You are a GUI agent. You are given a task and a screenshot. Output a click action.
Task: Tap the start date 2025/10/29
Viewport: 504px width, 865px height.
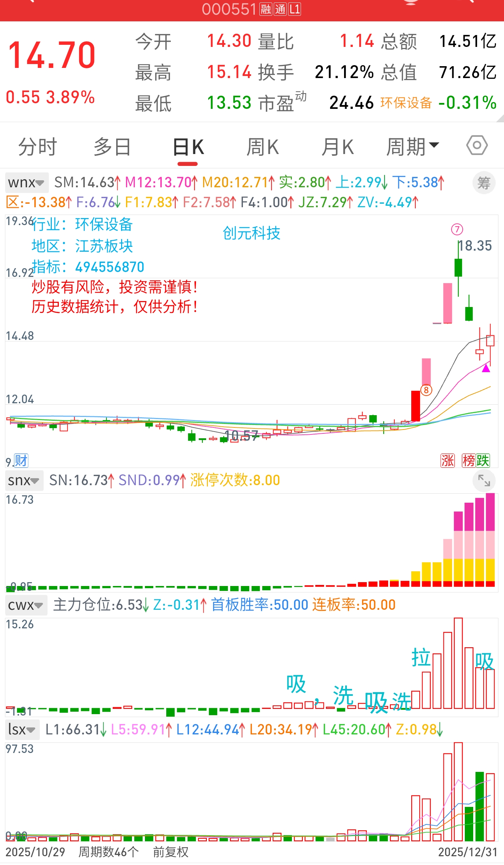[x=35, y=852]
